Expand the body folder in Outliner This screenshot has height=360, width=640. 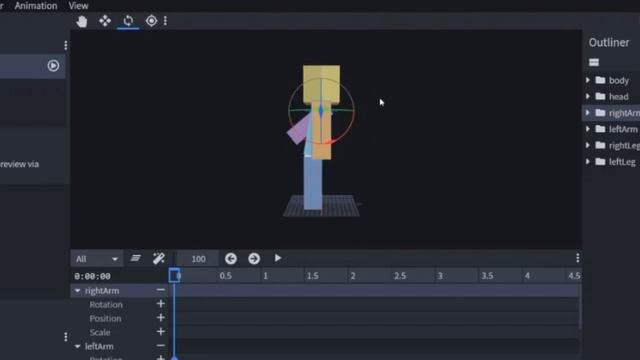(x=588, y=80)
